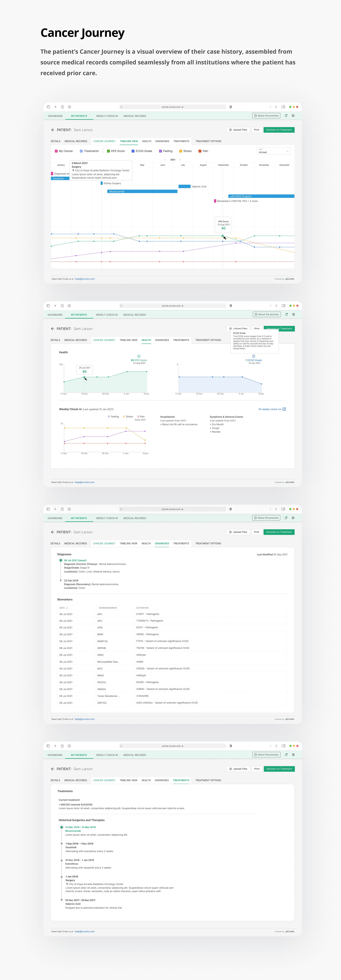Click '08 Jul 2021 (latest)' diagnosis entry
The image size is (341, 980).
click(75, 560)
